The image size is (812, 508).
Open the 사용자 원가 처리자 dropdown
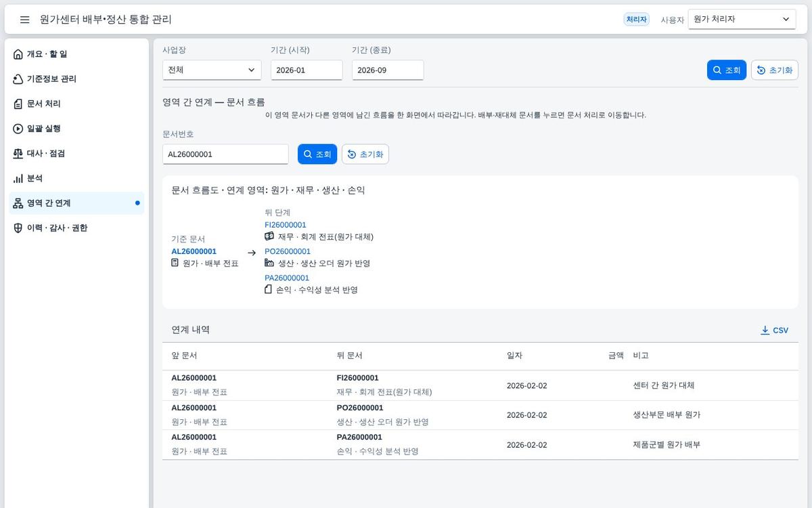point(742,20)
